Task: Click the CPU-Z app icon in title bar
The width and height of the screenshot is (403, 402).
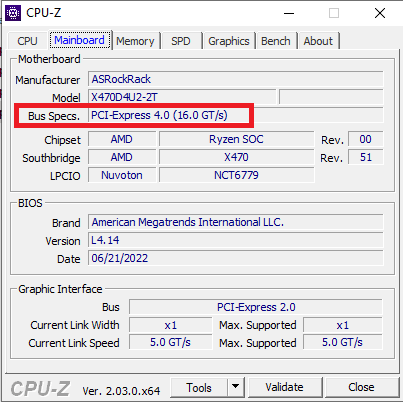Action: tap(13, 13)
